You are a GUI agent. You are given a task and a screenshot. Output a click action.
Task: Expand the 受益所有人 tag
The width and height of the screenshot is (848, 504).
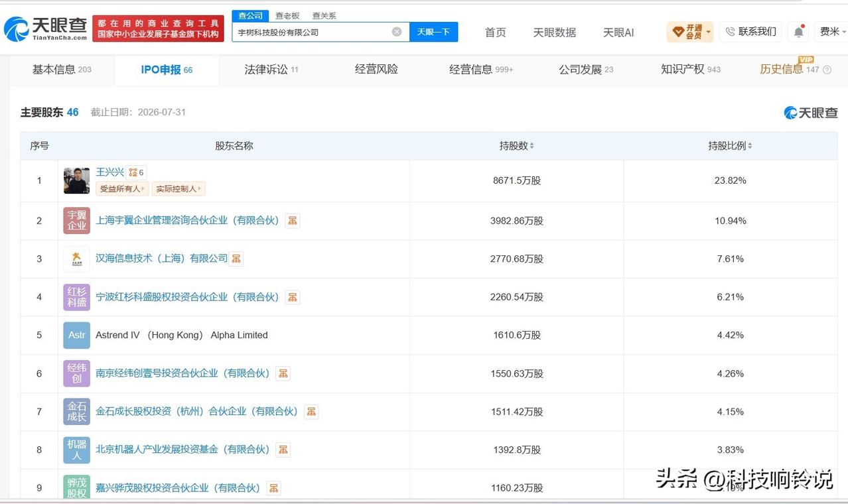coord(122,189)
